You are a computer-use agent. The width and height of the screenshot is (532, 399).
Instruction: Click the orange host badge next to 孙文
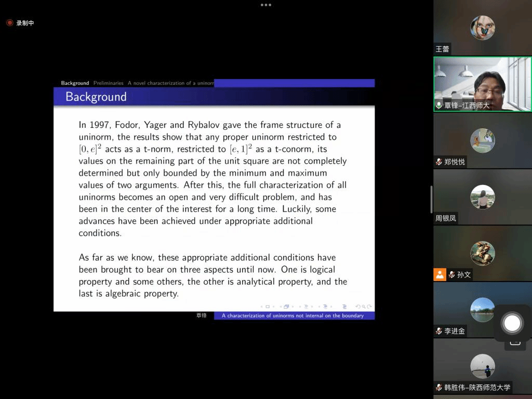pyautogui.click(x=440, y=275)
